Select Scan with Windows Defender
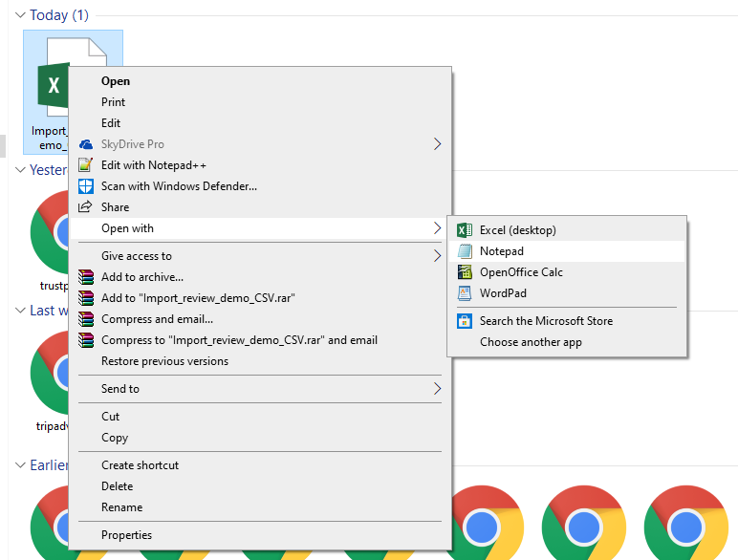The height and width of the screenshot is (560, 738). [x=260, y=186]
